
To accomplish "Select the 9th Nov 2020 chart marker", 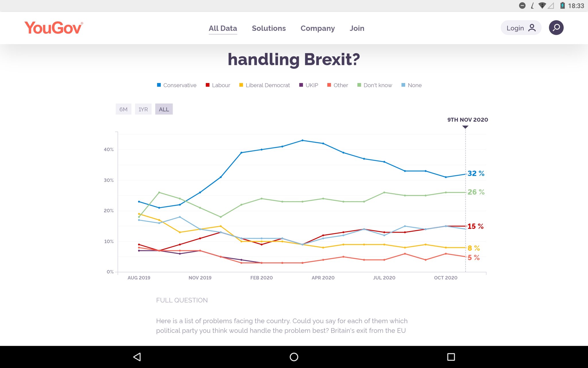I will click(465, 127).
